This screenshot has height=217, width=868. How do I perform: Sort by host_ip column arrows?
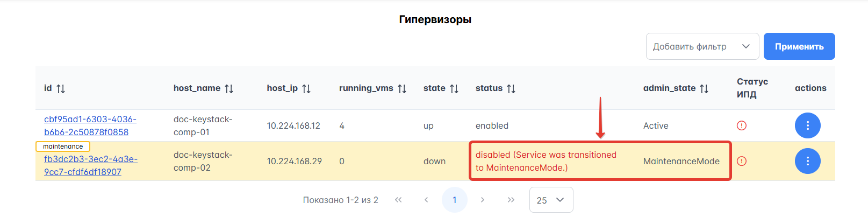(306, 89)
